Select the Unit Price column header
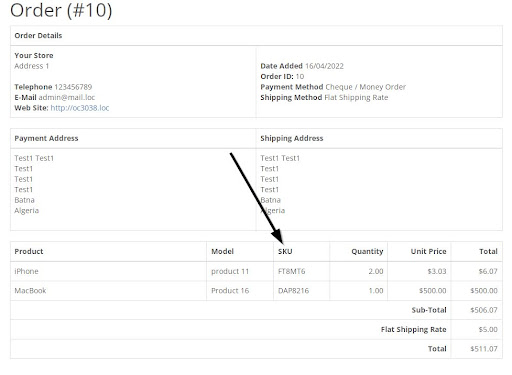 tap(428, 251)
